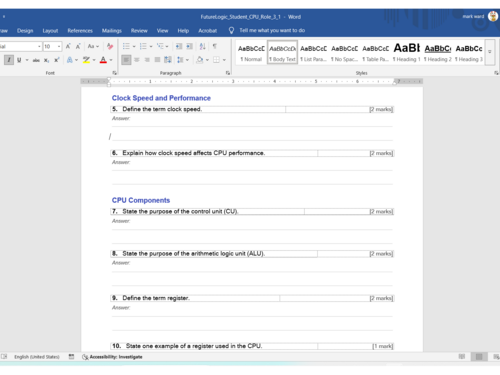Viewport: 500px width, 375px height.
Task: Click the Grow Font Size icon
Action: [x=68, y=46]
